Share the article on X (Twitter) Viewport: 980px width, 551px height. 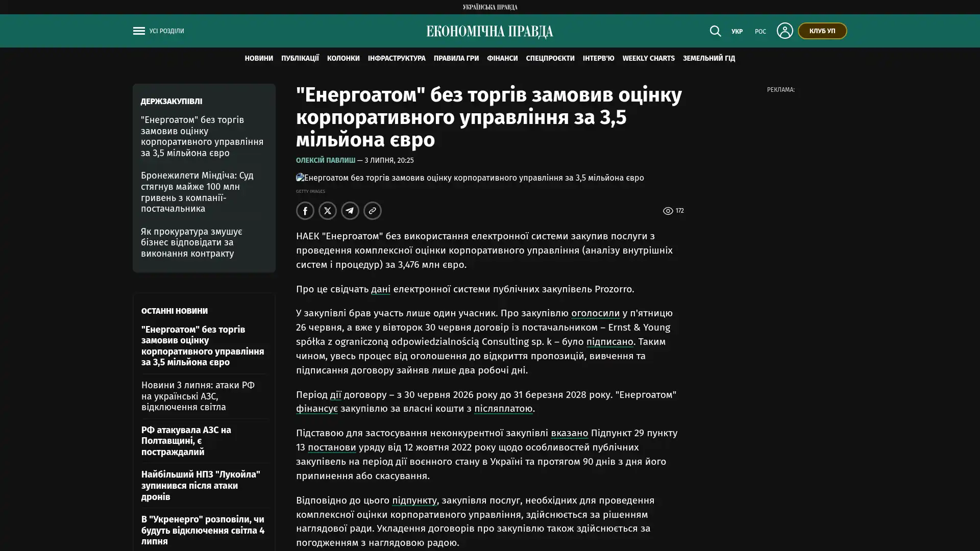pos(328,211)
